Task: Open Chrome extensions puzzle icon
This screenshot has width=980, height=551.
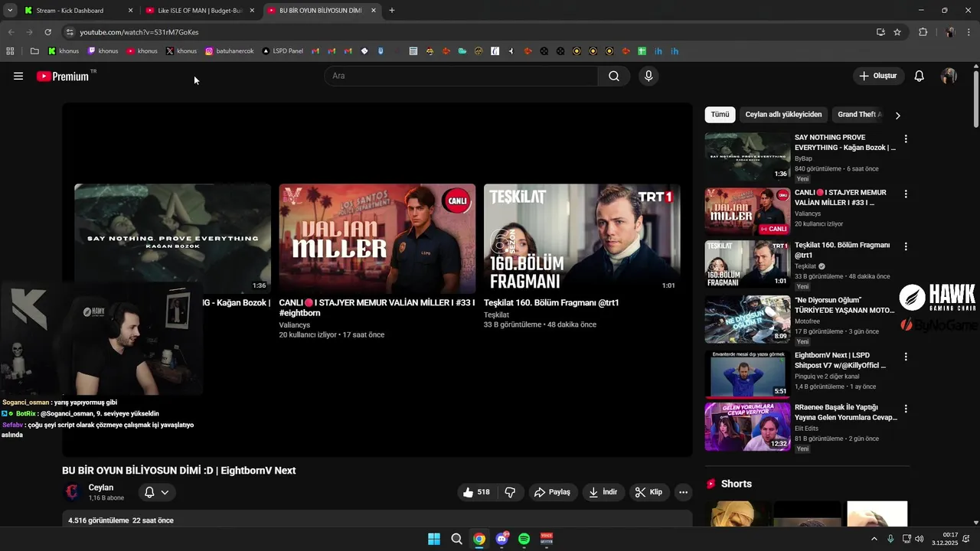Action: click(923, 32)
